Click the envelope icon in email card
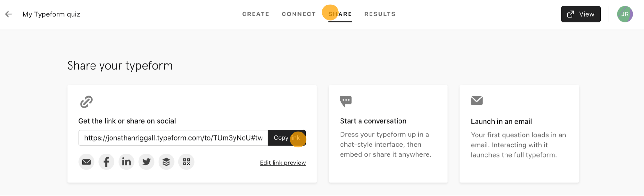This screenshot has height=196, width=644. (476, 100)
